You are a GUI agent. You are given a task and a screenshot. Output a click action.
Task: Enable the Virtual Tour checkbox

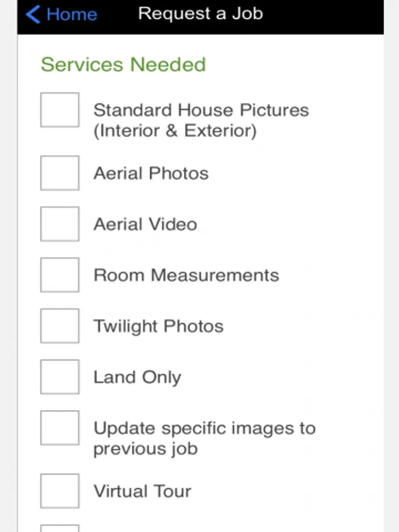pos(60,491)
